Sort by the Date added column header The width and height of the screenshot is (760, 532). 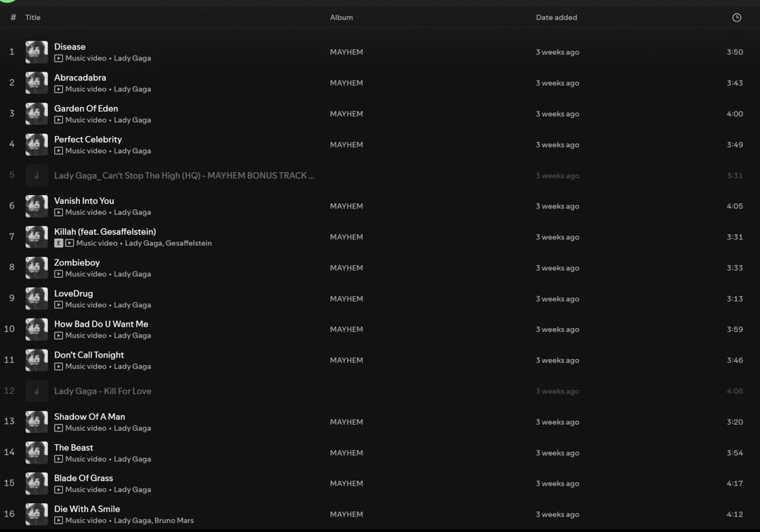tap(557, 18)
